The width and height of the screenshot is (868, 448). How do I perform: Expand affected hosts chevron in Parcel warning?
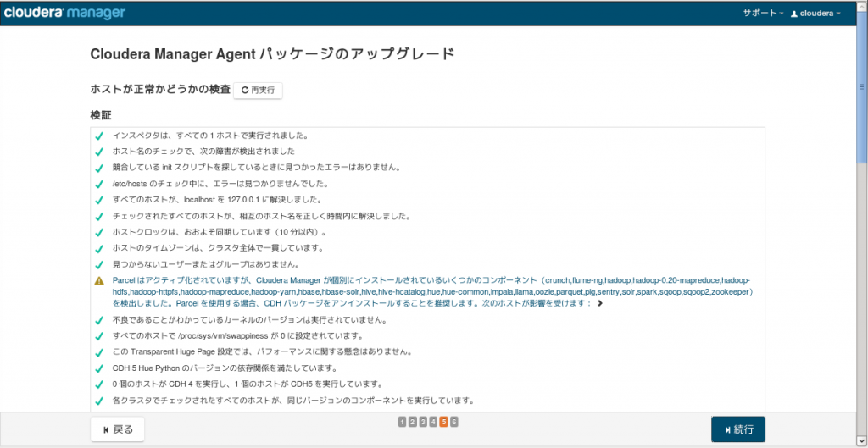[600, 304]
